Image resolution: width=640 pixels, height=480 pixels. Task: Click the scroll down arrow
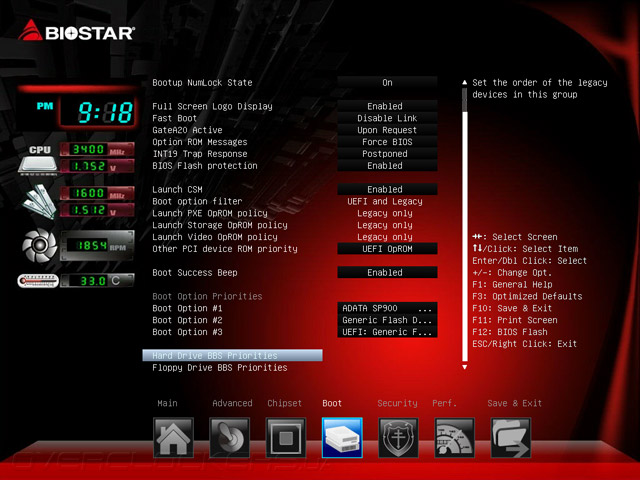coord(464,367)
